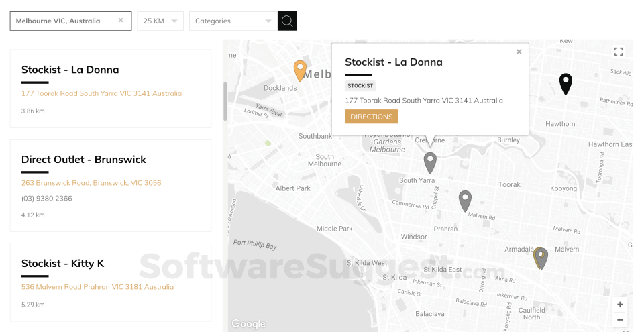Click the Hawthorn map label

tap(560, 123)
